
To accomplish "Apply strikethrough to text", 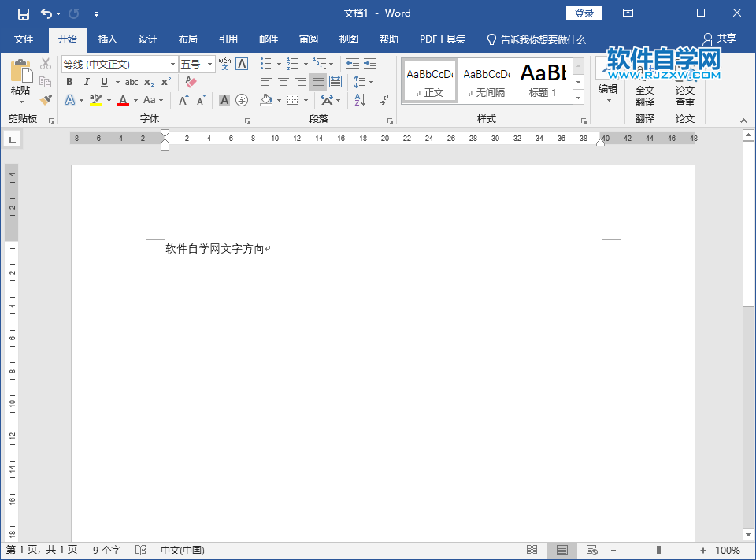I will [132, 82].
